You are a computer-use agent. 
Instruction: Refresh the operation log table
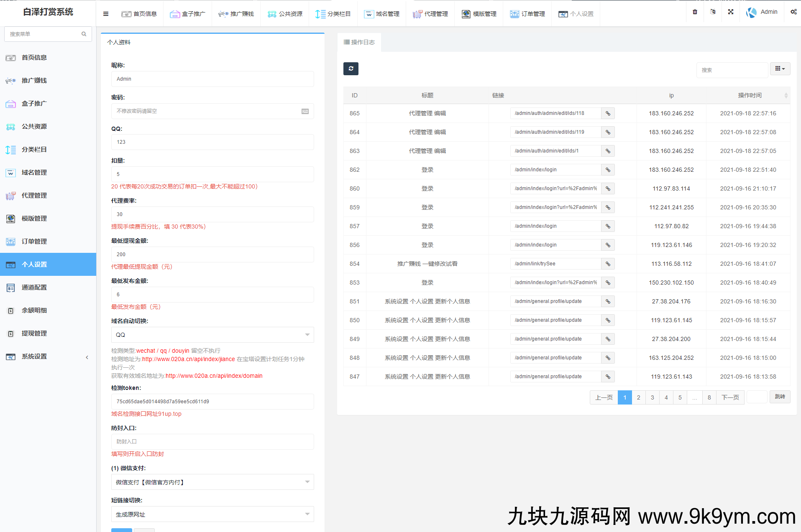tap(351, 69)
